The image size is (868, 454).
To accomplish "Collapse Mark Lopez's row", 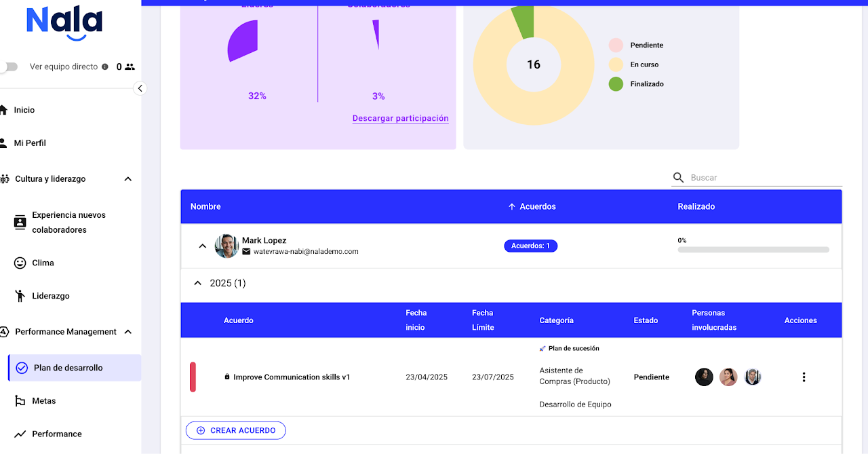I will 202,246.
